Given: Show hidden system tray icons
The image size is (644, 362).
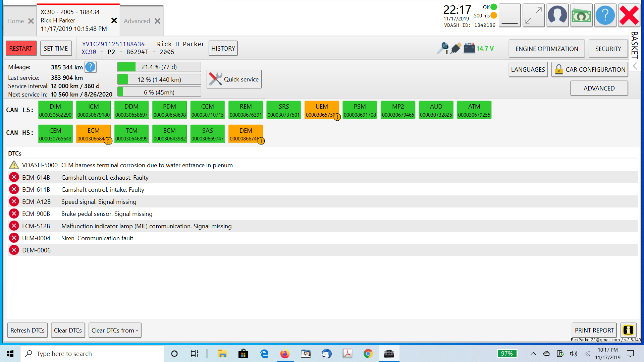Looking at the screenshot, I should tap(533, 354).
